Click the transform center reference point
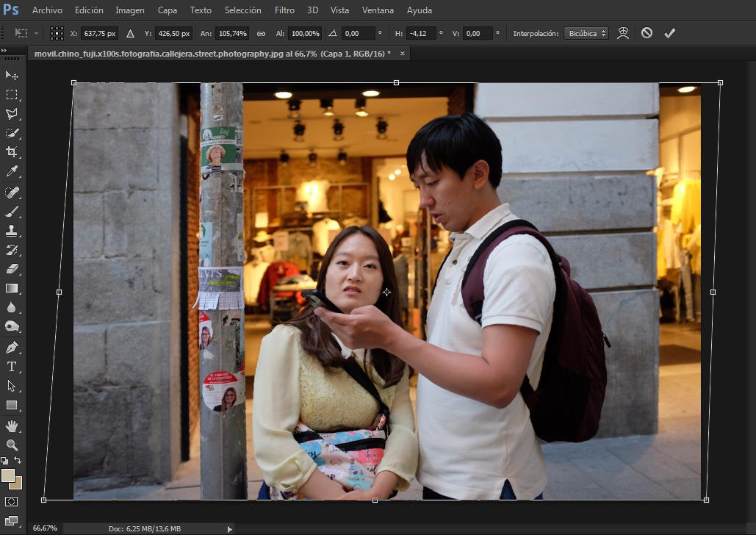Image resolution: width=756 pixels, height=535 pixels. point(386,292)
